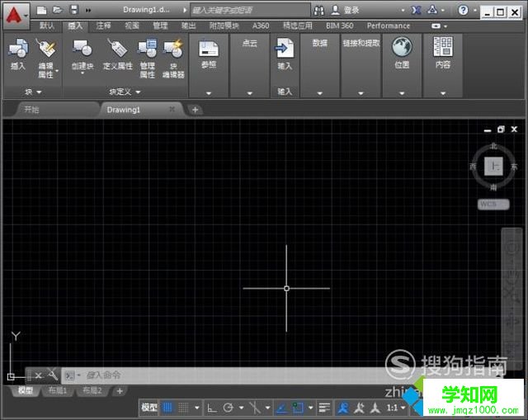Toggle object snap tracking in status bar
Image resolution: width=528 pixels, height=420 pixels.
(281, 408)
